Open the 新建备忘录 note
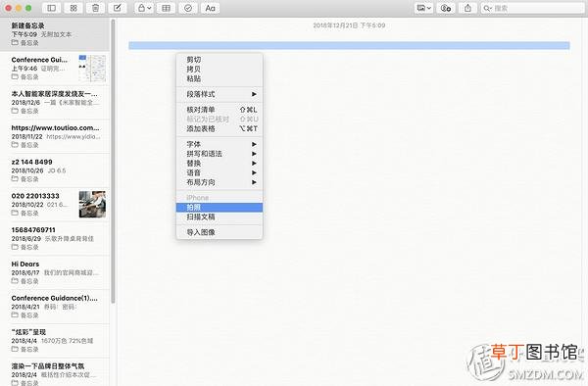The width and height of the screenshot is (588, 386). coord(55,34)
